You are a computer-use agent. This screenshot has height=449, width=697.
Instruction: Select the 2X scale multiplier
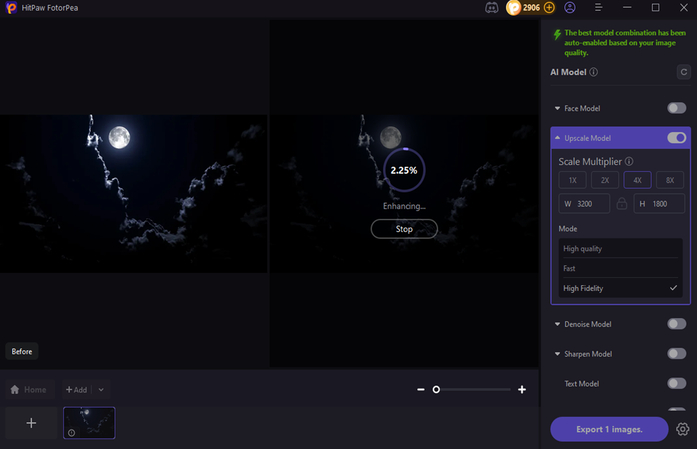[605, 180]
